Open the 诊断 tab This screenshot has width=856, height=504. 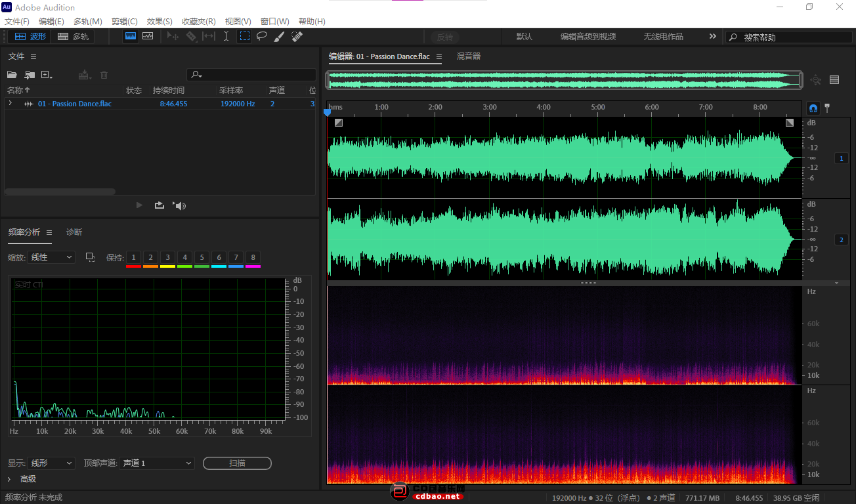point(74,232)
